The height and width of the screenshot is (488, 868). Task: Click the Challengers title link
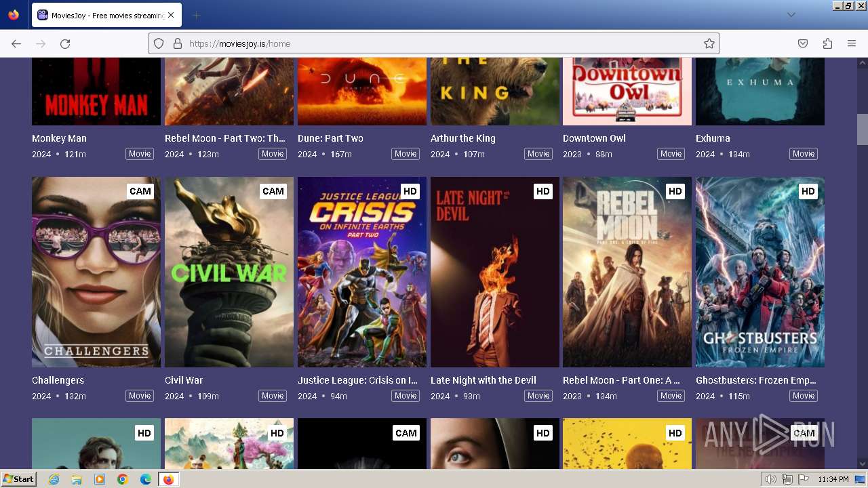pos(58,380)
